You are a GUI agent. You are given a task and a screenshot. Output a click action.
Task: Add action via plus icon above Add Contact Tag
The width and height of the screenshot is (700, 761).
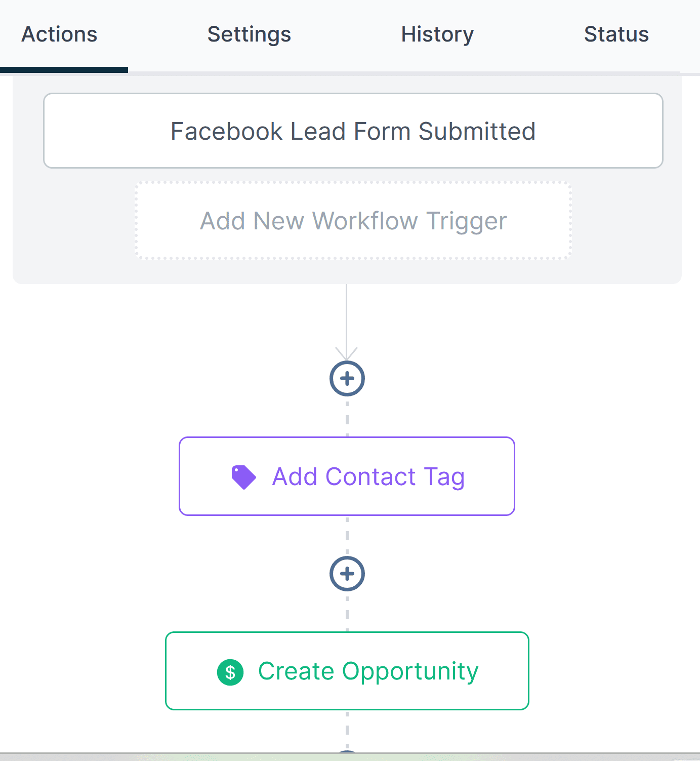click(347, 378)
